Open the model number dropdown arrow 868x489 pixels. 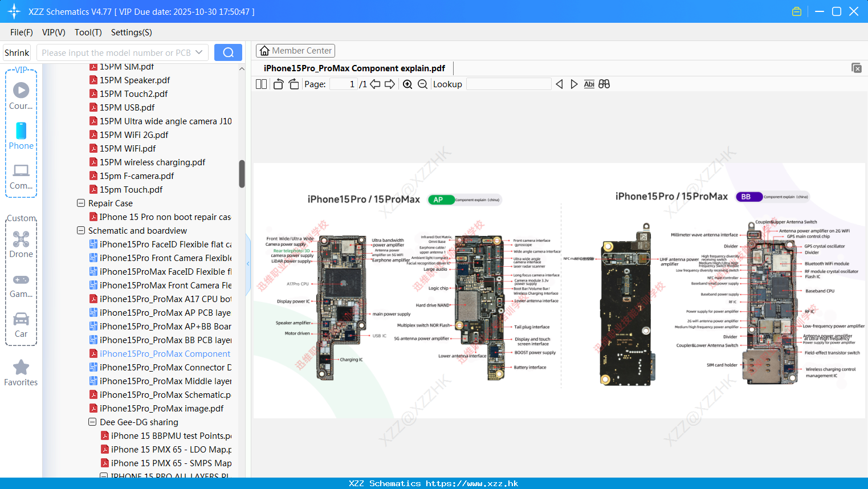coord(199,52)
